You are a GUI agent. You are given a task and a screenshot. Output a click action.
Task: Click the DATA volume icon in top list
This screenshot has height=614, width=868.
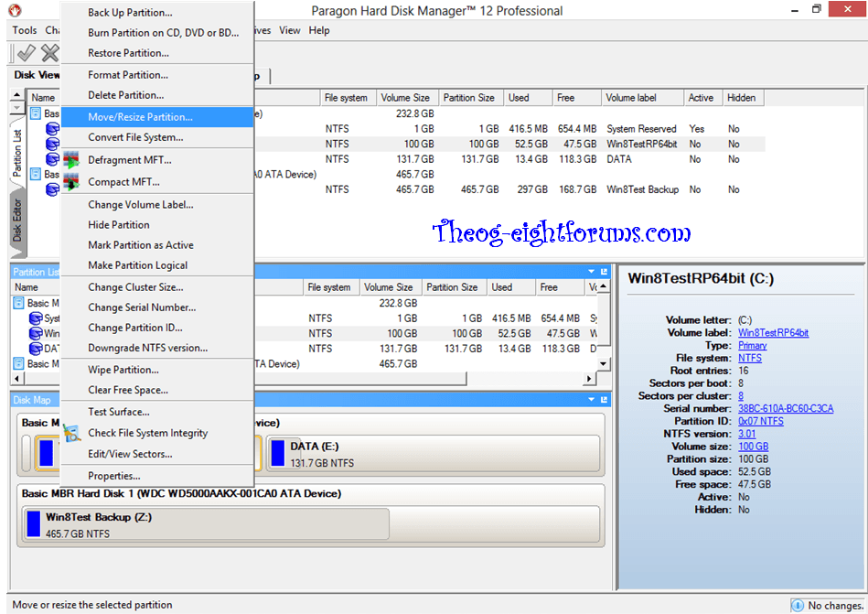click(52, 159)
